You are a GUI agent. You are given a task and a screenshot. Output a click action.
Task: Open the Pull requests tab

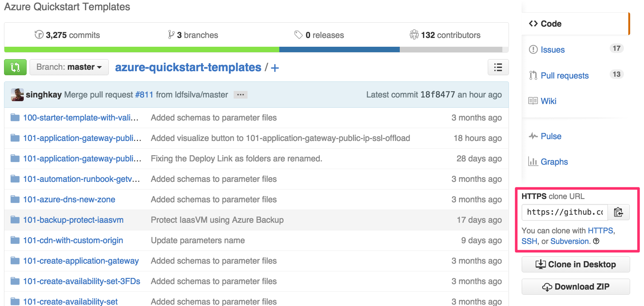(564, 76)
